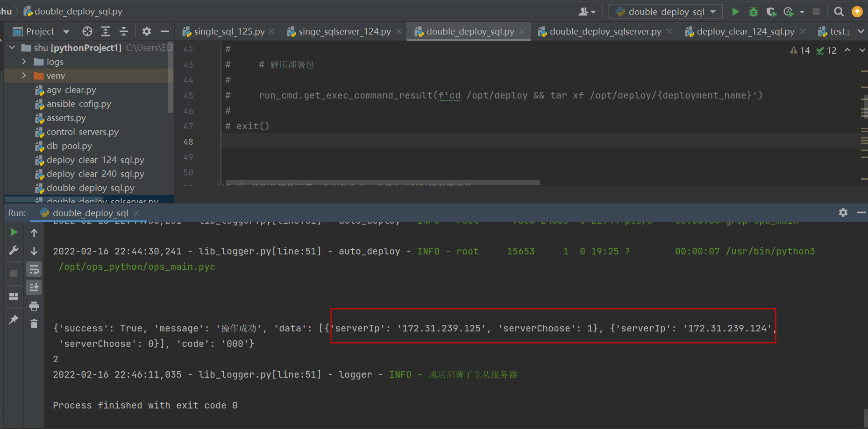Clear console output with trash icon
The image size is (868, 429).
point(34,324)
